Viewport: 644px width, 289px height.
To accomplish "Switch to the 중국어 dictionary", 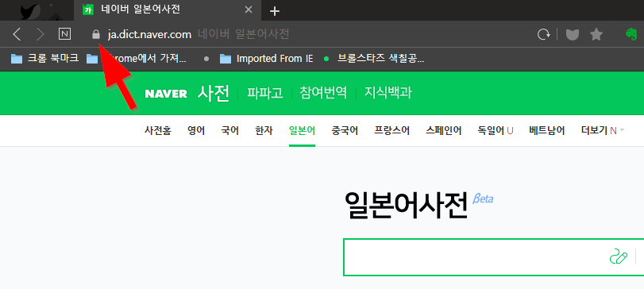I will click(345, 131).
